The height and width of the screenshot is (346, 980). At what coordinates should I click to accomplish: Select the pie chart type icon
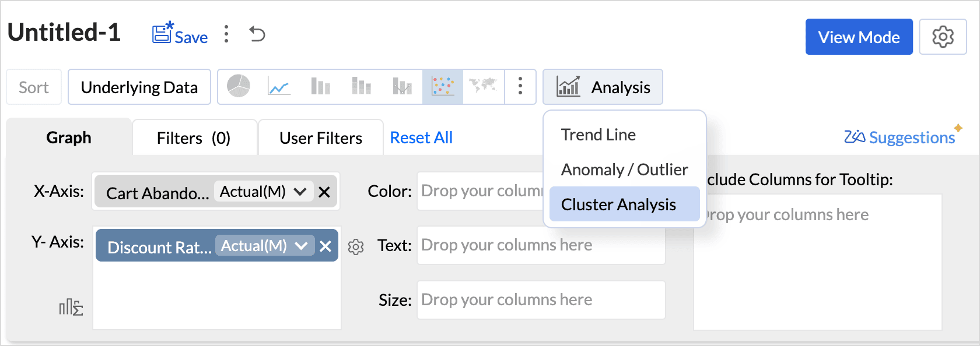[239, 87]
